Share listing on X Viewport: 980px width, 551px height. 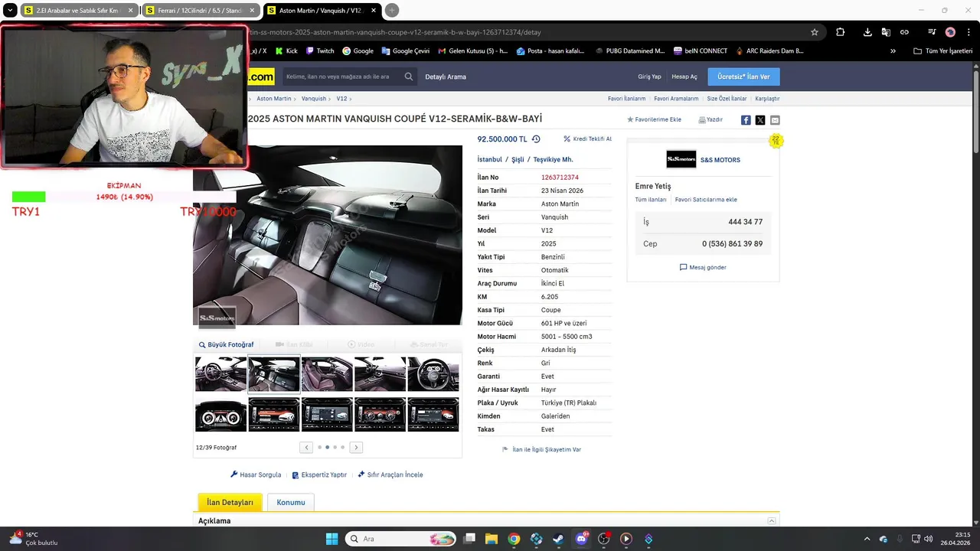[760, 120]
